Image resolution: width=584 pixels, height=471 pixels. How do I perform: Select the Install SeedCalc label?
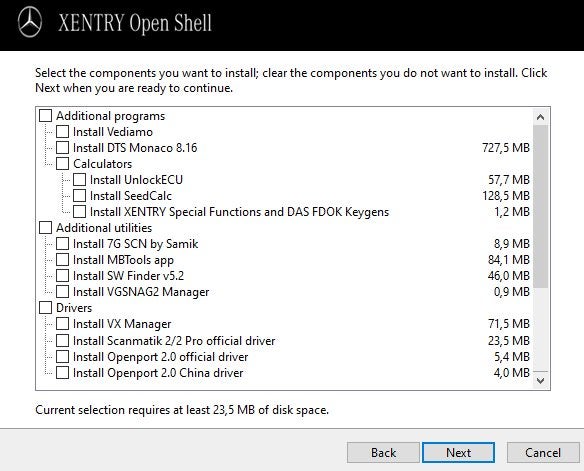tap(131, 196)
